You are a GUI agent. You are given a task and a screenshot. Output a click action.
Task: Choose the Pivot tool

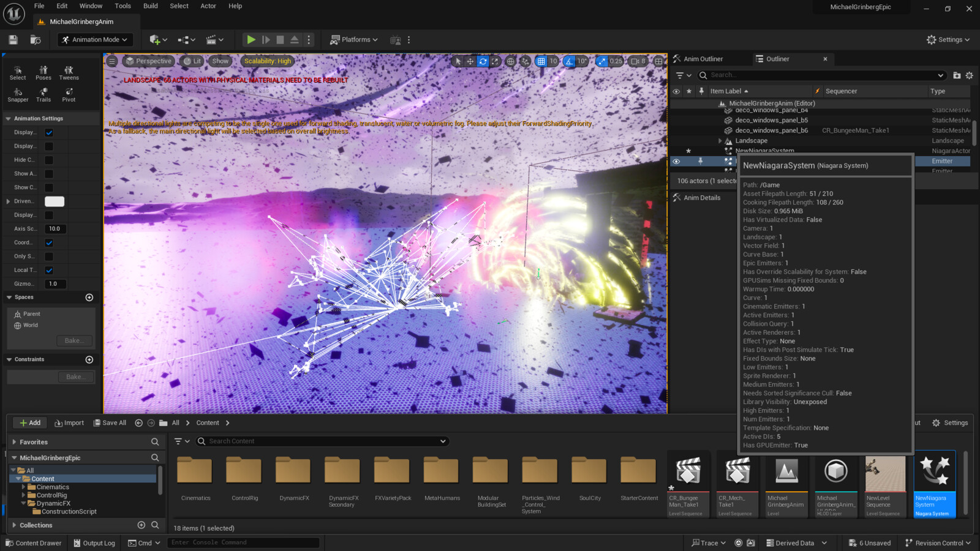(69, 95)
